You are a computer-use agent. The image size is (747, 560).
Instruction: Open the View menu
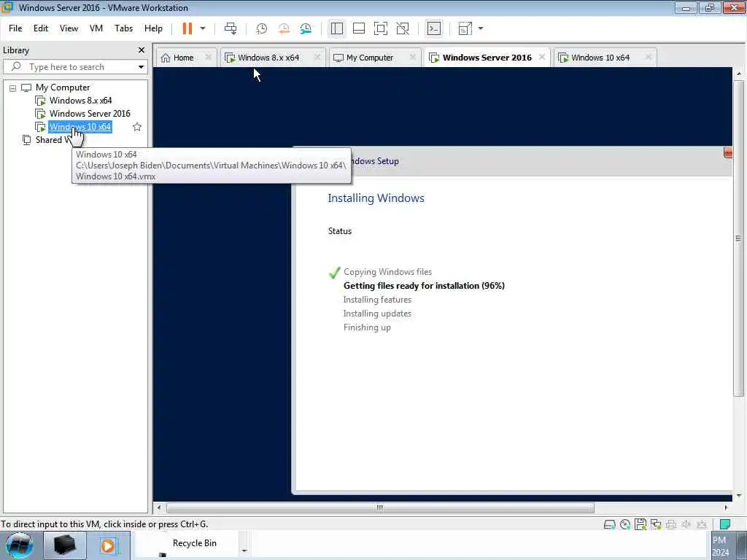69,28
